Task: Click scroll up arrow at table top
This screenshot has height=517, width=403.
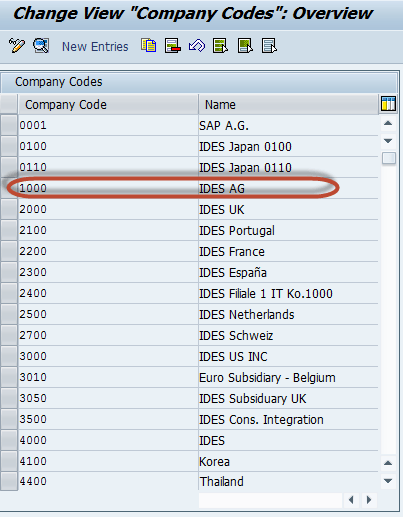Action: [x=388, y=123]
